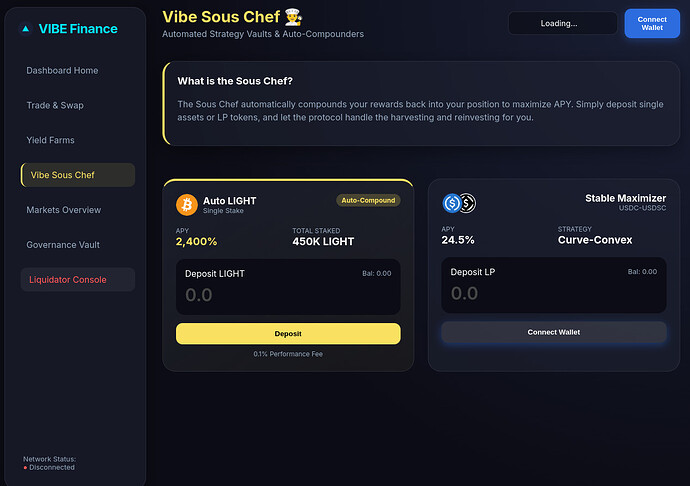Focus the Deposit LIGHT amount field

tap(288, 295)
